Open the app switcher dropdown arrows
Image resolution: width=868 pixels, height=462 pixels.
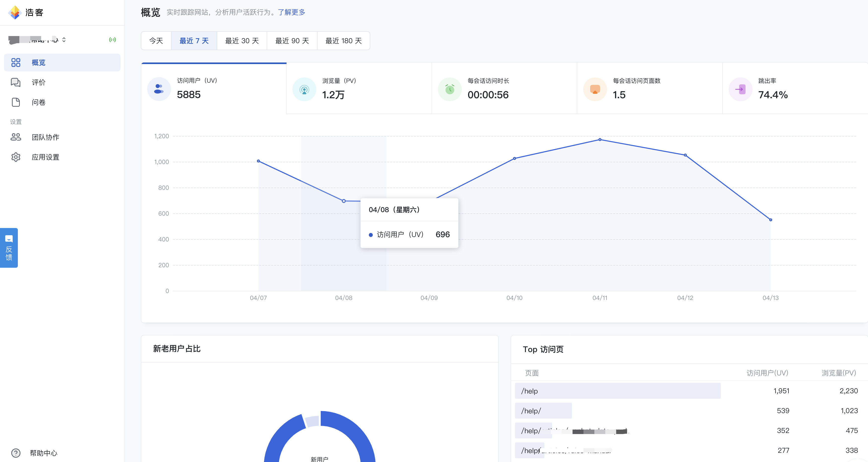click(x=64, y=40)
